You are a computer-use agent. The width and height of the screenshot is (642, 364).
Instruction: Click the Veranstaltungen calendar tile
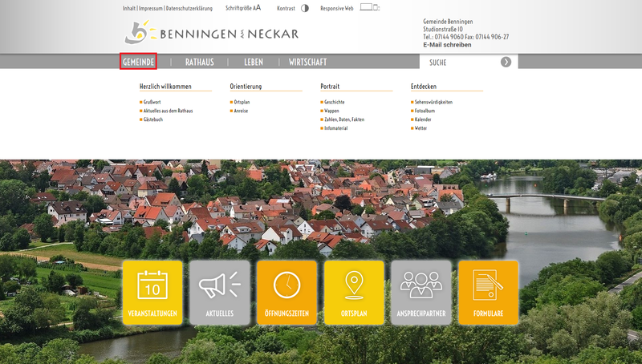[152, 293]
